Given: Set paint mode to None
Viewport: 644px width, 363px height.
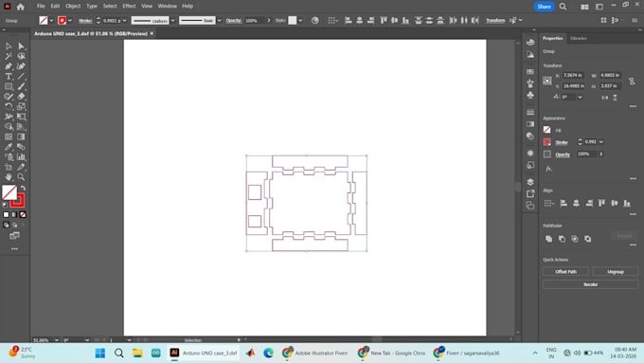Looking at the screenshot, I should click(x=23, y=214).
